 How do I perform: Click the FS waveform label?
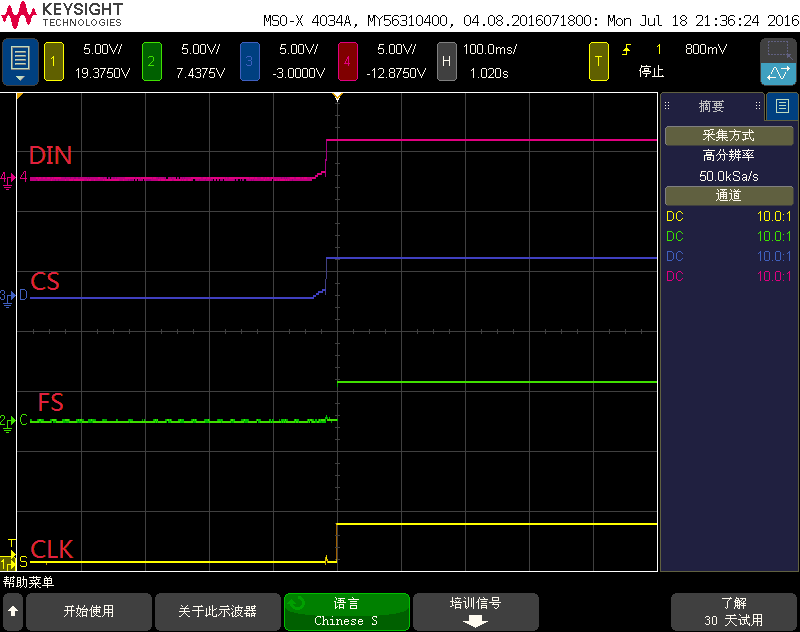click(51, 402)
